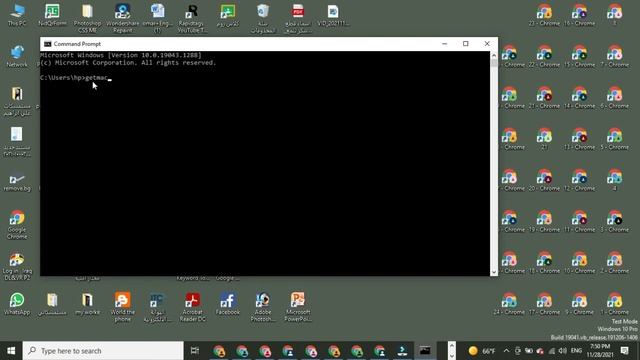Switch ENG input language indicator
Viewport: 640px width, 360px height.
[x=576, y=351]
